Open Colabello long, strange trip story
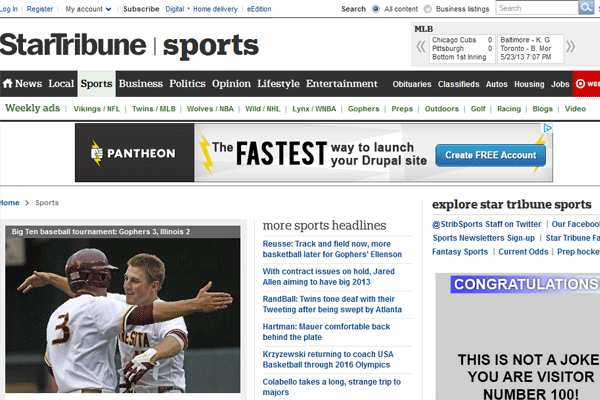This screenshot has height=400, width=600. pyautogui.click(x=331, y=387)
